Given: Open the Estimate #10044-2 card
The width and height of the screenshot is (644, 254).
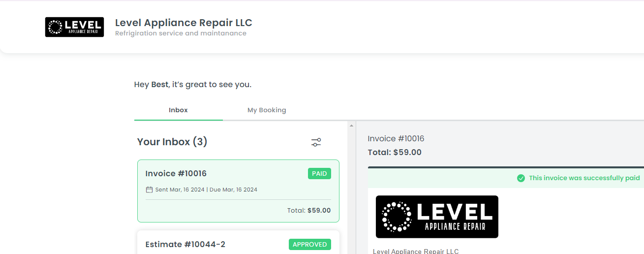Looking at the screenshot, I should tap(238, 242).
